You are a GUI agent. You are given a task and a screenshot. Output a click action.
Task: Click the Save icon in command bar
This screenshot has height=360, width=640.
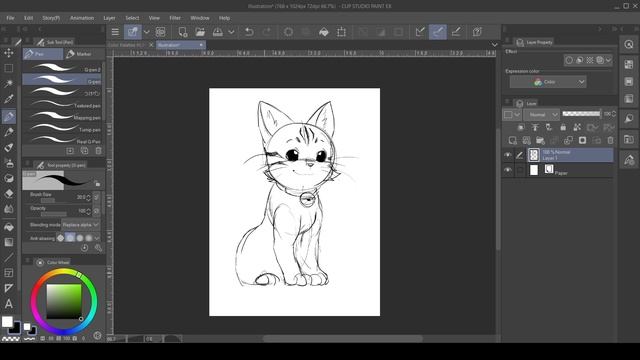218,32
